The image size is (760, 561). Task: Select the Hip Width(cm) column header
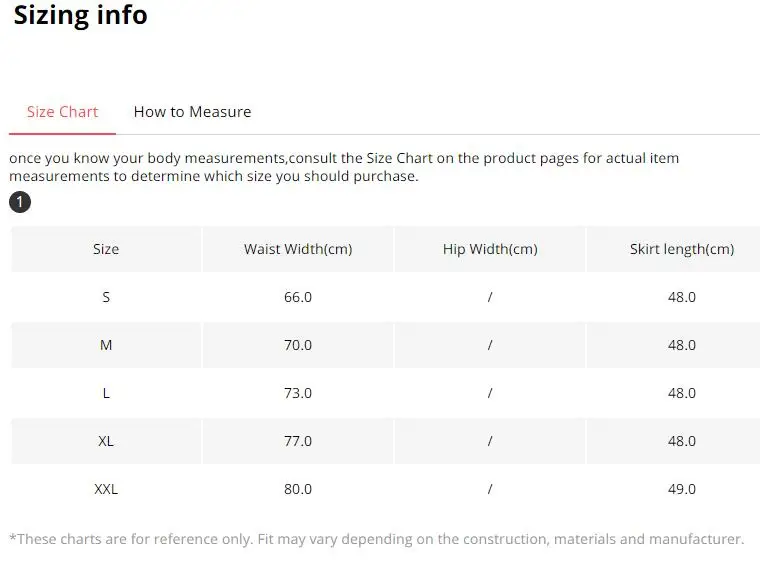pos(490,249)
